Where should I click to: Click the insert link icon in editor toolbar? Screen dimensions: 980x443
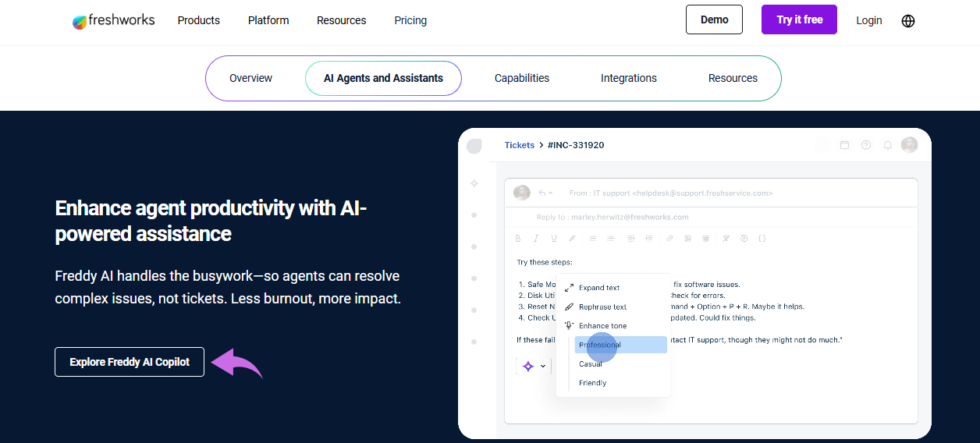669,238
